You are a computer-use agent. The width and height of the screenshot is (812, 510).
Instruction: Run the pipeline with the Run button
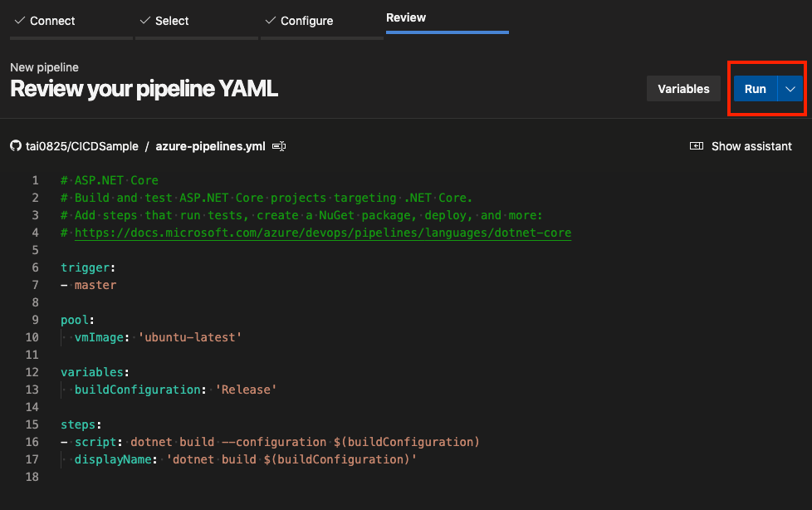(x=755, y=89)
